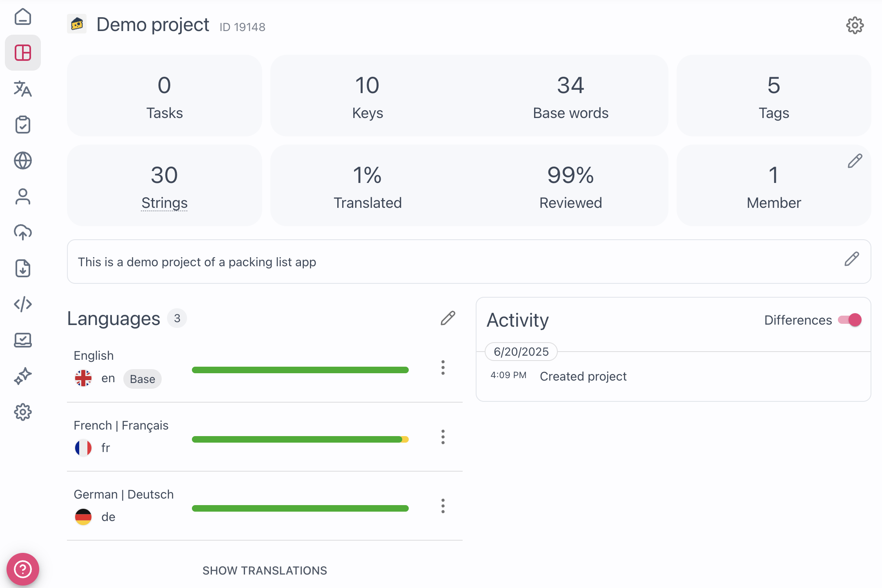Open the English language options menu
This screenshot has width=882, height=588.
point(443,367)
